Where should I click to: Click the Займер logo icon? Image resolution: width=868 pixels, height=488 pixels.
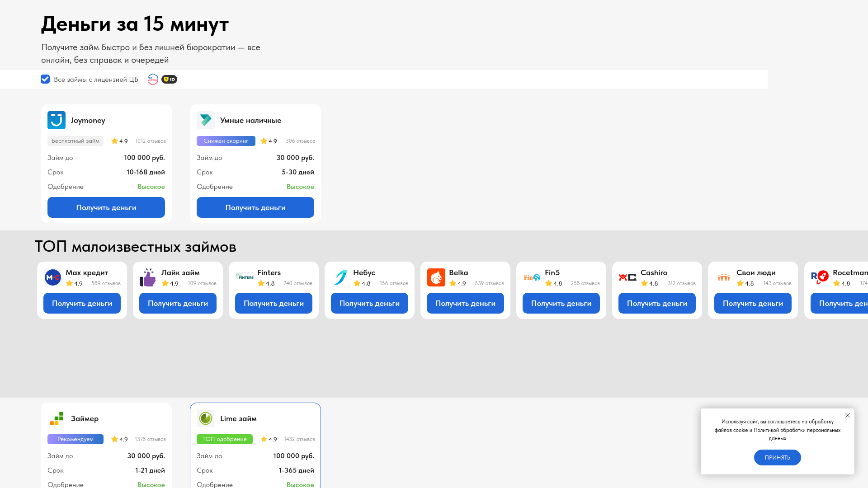57,418
